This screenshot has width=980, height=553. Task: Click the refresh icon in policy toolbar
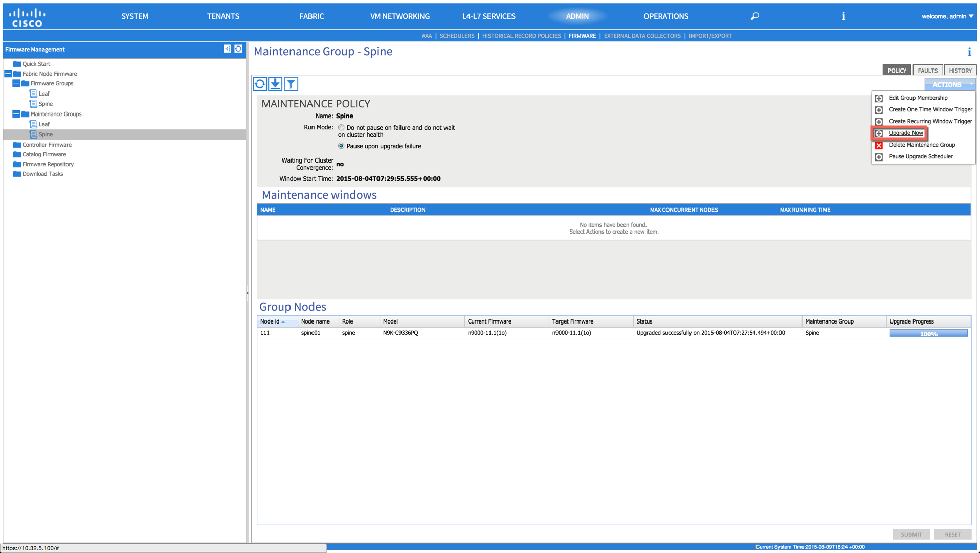pos(260,84)
